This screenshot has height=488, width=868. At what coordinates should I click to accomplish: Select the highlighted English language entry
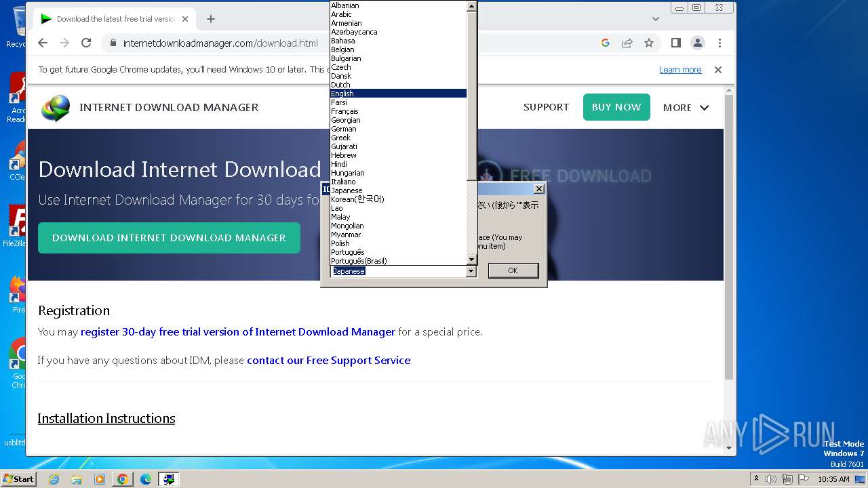pyautogui.click(x=399, y=94)
